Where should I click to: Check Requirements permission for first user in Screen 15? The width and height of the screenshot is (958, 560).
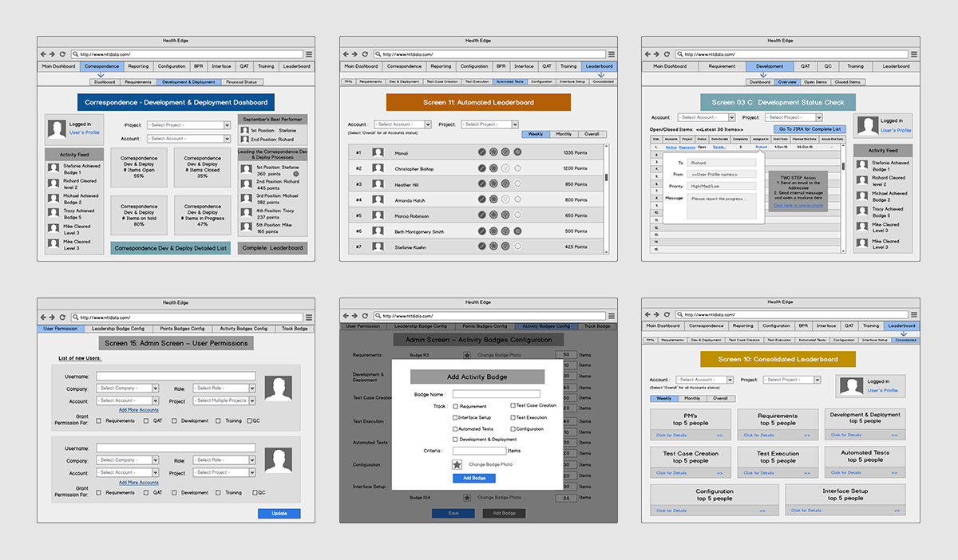pos(98,421)
